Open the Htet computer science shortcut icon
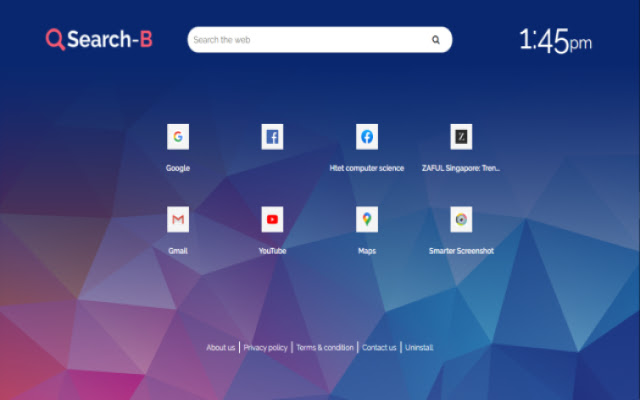Viewport: 640px width, 400px height. [367, 137]
